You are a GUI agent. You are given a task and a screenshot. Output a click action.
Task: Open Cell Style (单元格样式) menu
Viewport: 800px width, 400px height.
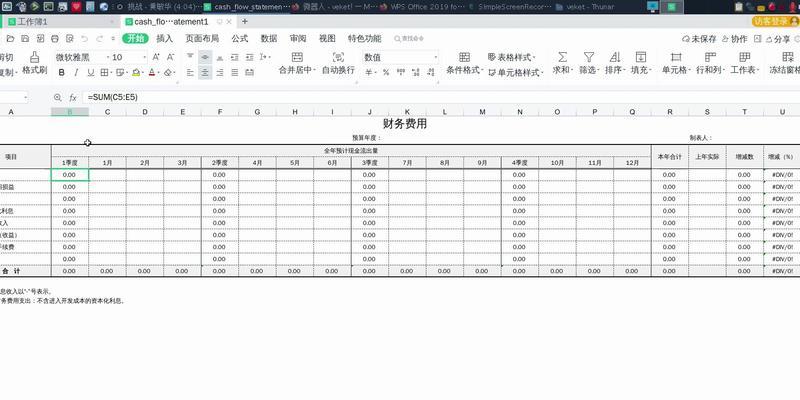(x=515, y=72)
